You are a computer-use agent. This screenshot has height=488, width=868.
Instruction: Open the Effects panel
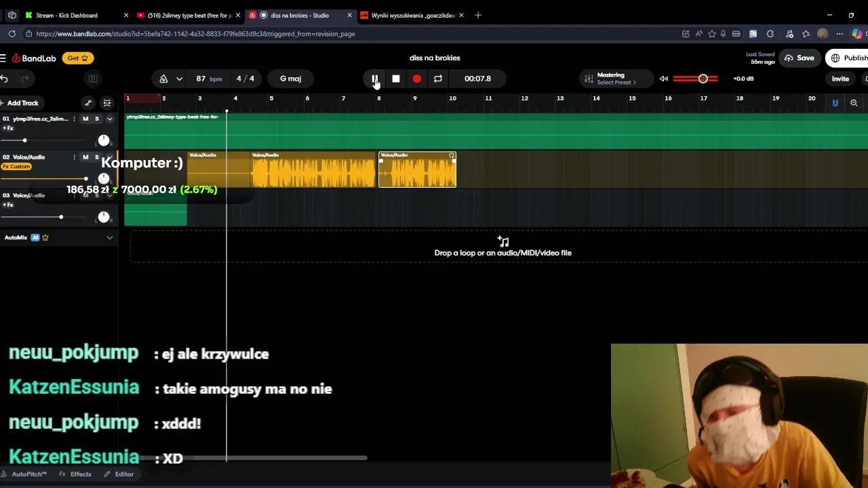(75, 474)
